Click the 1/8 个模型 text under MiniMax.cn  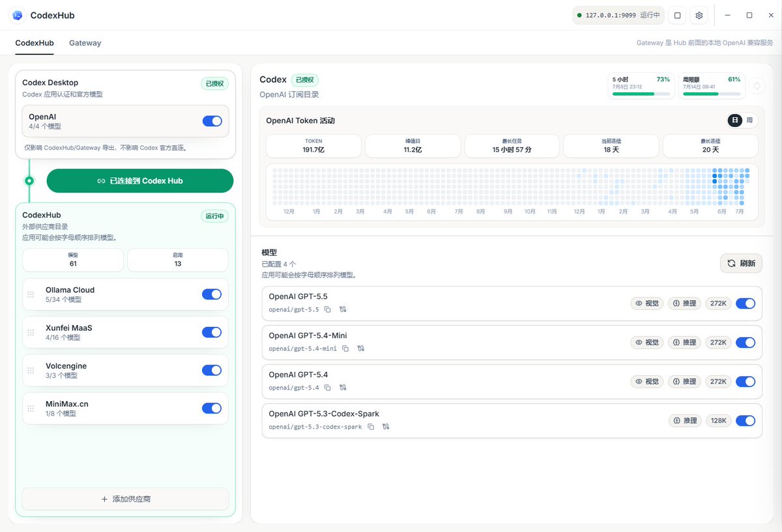point(61,414)
